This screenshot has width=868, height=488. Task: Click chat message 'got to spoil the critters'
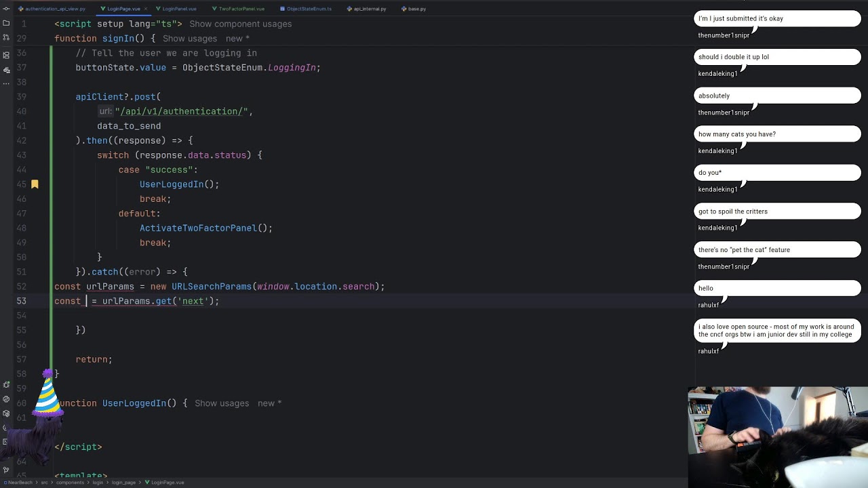pos(777,211)
